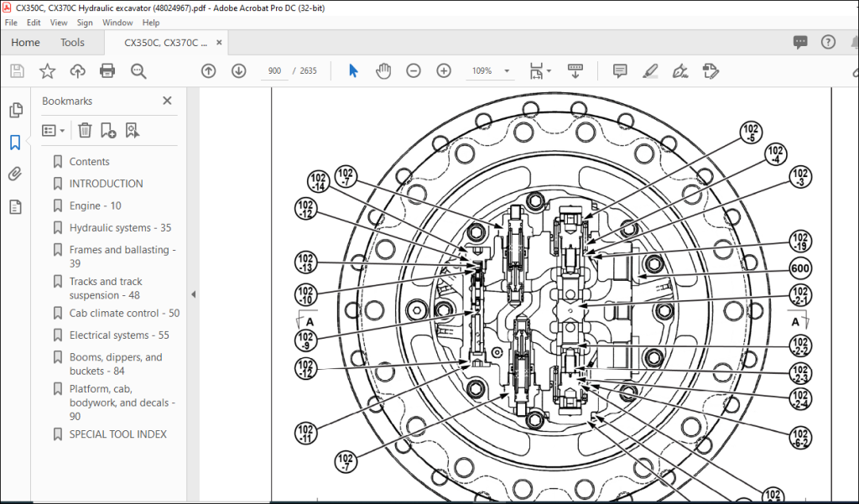This screenshot has width=859, height=504.
Task: Click the 600 callout in the diagram
Action: pos(800,268)
